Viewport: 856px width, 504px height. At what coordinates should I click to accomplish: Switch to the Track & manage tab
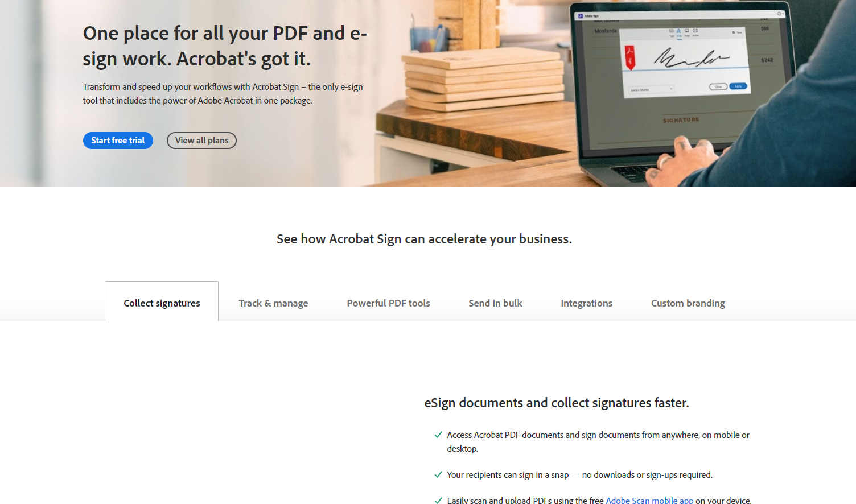(x=273, y=303)
